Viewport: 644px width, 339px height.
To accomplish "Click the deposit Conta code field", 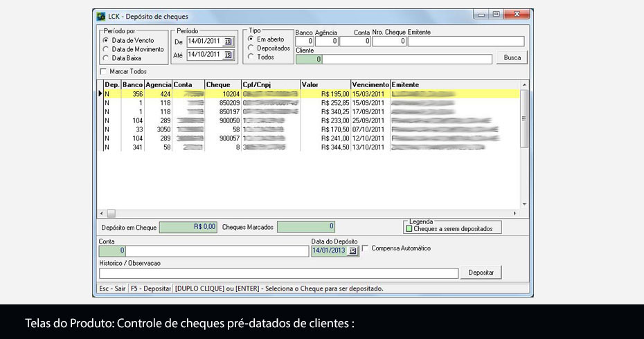I will point(112,250).
